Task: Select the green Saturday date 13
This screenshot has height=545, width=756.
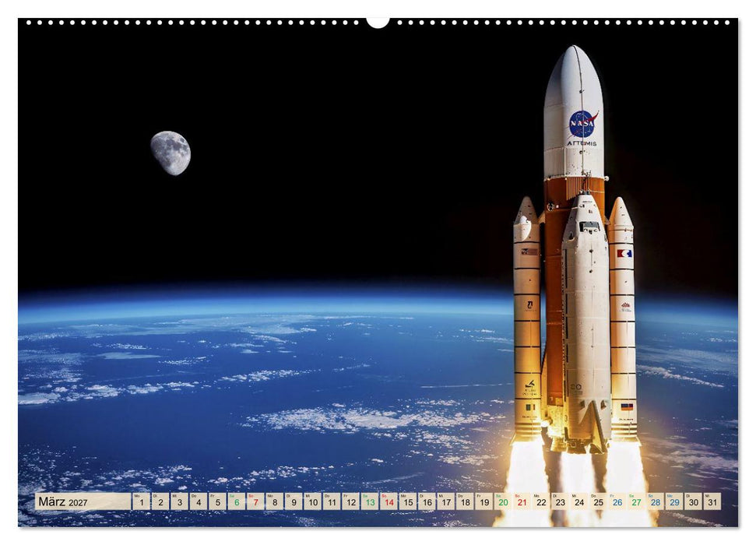Action: coord(370,501)
